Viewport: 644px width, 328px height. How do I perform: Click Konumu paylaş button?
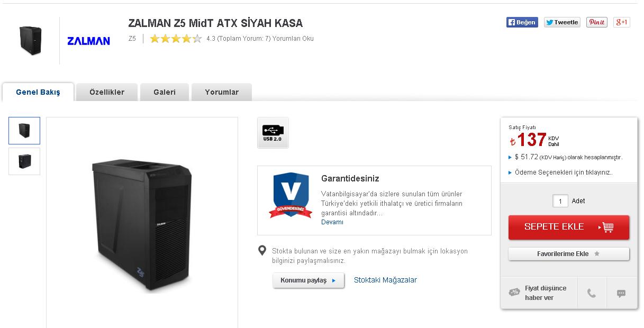point(309,280)
